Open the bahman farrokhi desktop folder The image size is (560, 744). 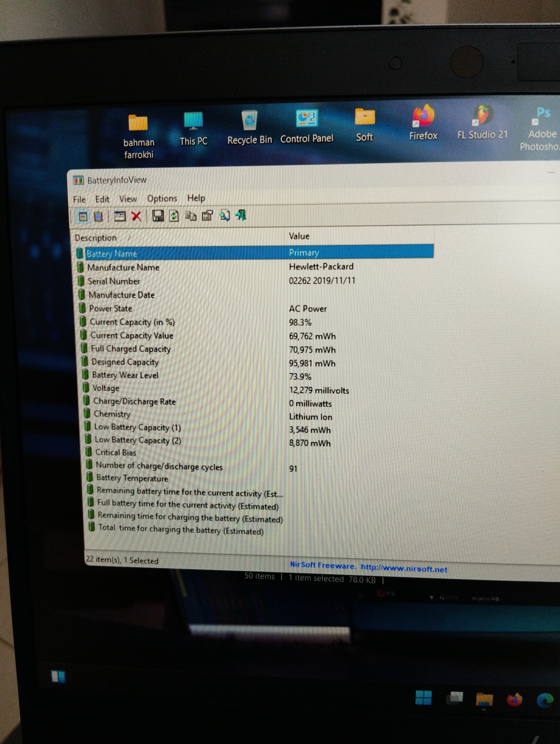click(x=139, y=137)
